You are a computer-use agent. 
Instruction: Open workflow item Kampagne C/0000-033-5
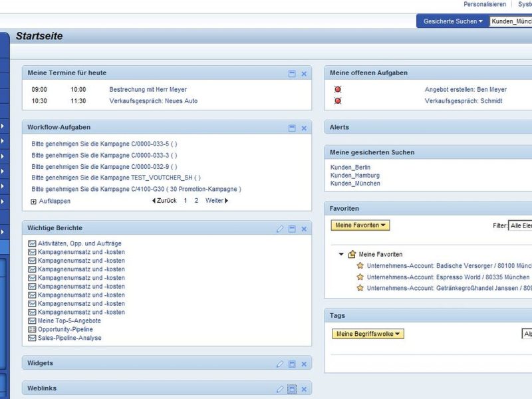click(104, 144)
